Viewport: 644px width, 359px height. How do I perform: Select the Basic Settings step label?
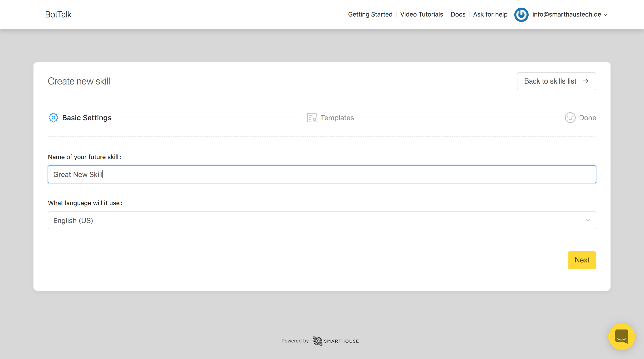coord(87,118)
